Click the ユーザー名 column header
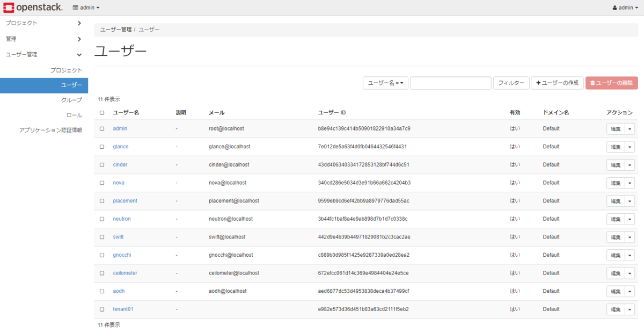The image size is (644, 332). click(x=126, y=113)
